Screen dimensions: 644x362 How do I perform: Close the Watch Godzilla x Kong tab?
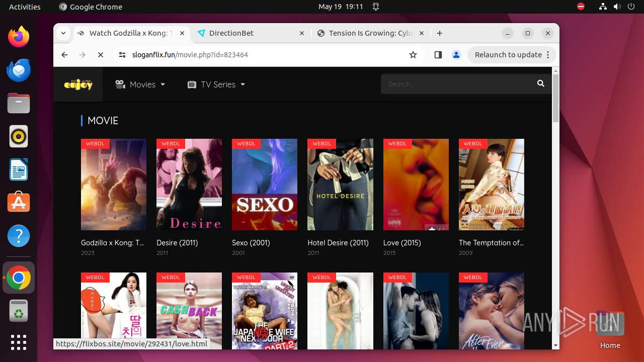point(182,33)
